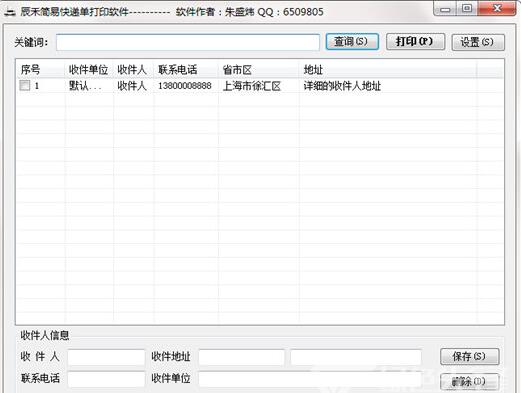Click the 联系电话 column header
The width and height of the screenshot is (521, 393).
click(x=186, y=70)
